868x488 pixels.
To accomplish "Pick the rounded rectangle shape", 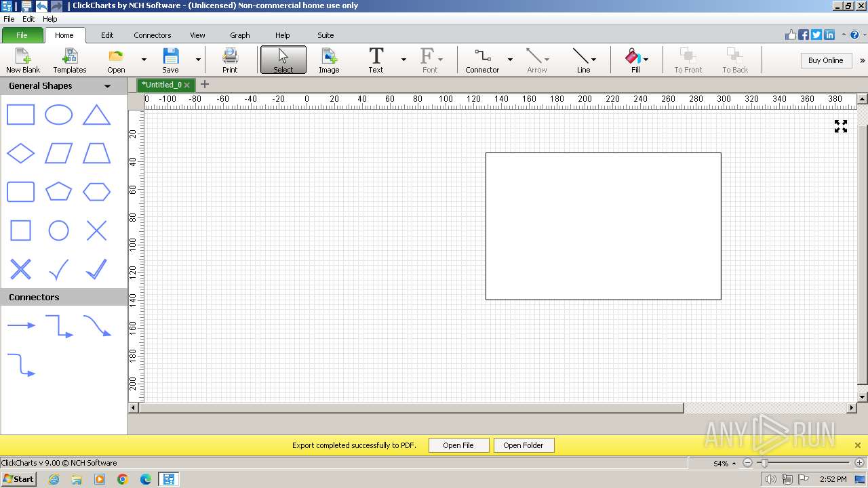I will [20, 192].
